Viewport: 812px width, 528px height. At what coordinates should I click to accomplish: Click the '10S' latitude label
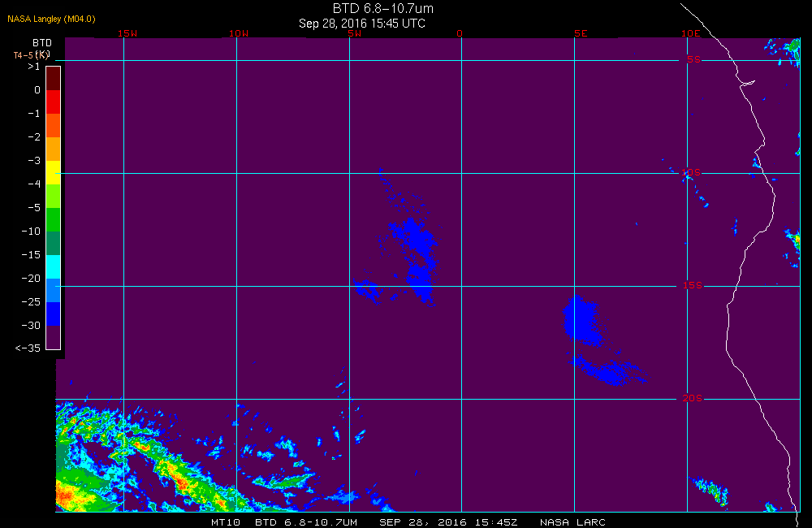691,172
